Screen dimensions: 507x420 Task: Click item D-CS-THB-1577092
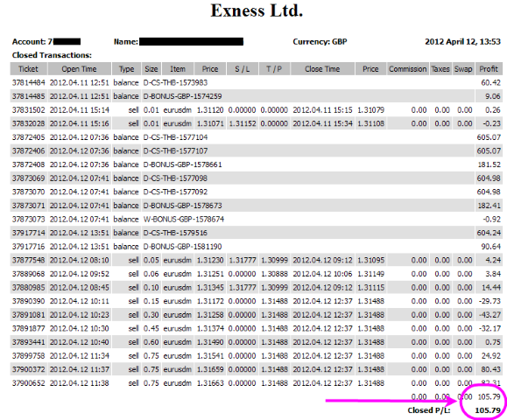click(175, 192)
